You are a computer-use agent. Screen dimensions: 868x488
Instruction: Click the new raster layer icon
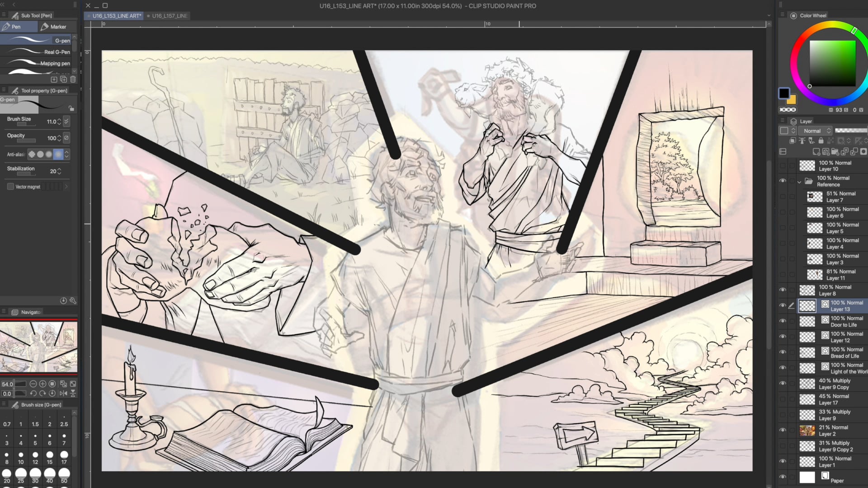click(x=816, y=152)
